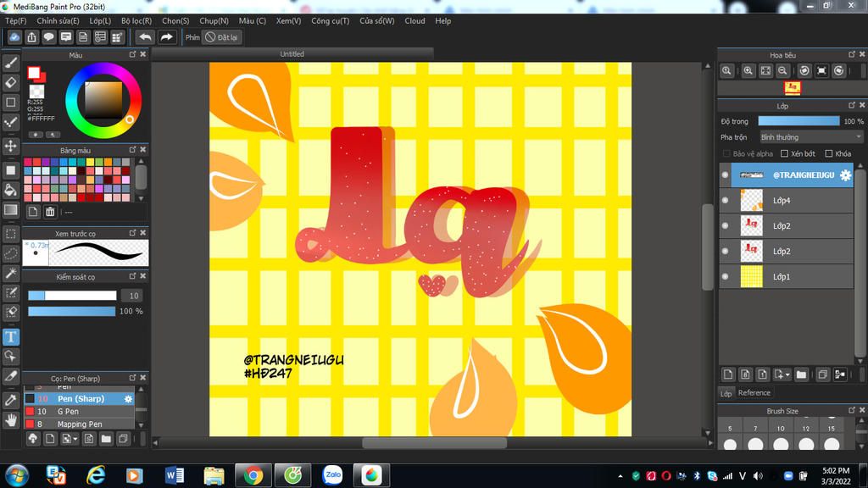Open the Bộ lọc(R) menu

coord(136,20)
